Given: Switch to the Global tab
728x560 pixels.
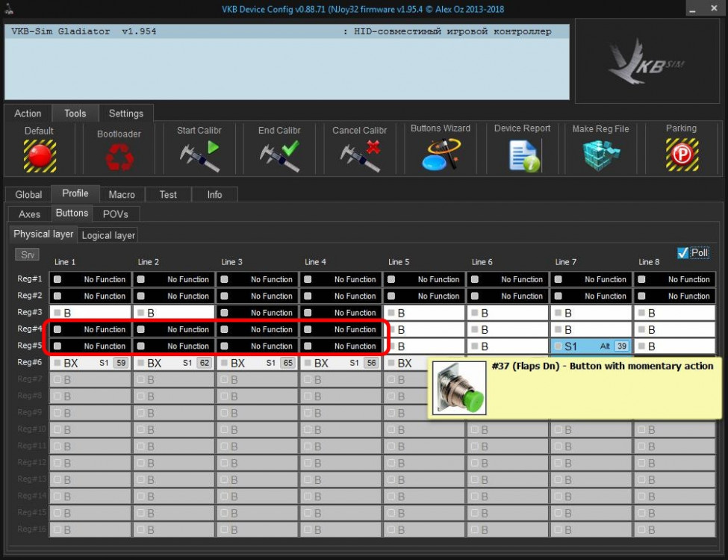Looking at the screenshot, I should point(28,195).
